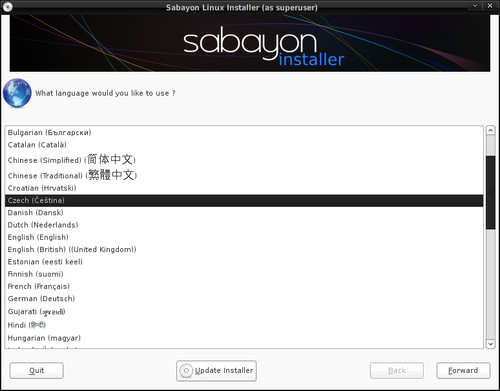Click the Quit button

point(36,370)
